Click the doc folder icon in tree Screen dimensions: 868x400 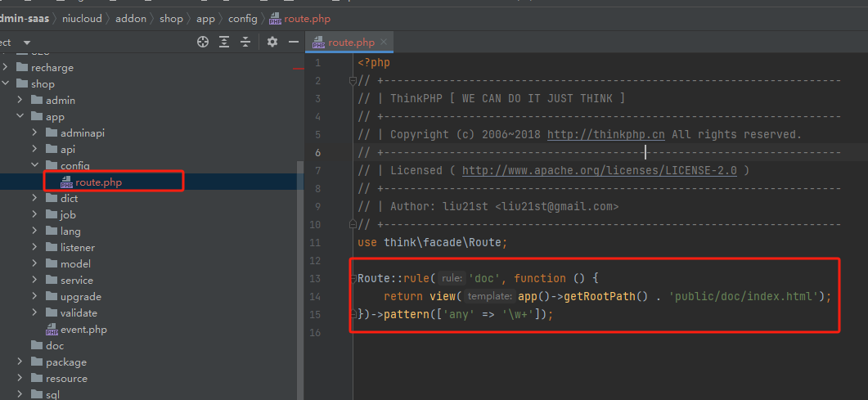37,346
